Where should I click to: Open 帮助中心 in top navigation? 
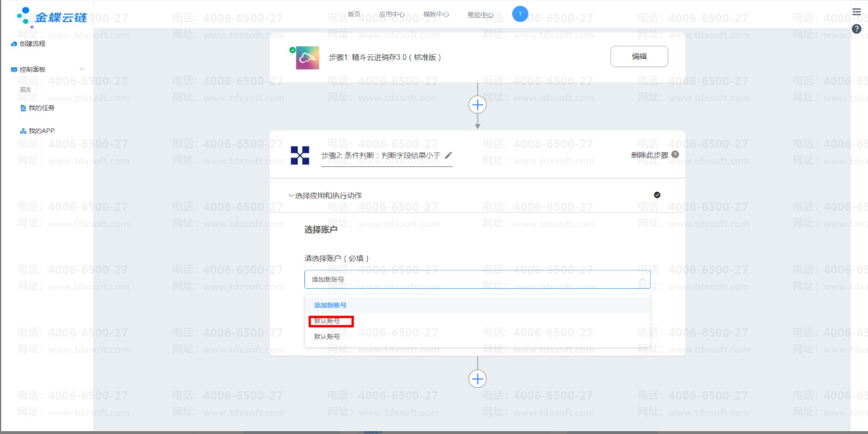(x=480, y=14)
